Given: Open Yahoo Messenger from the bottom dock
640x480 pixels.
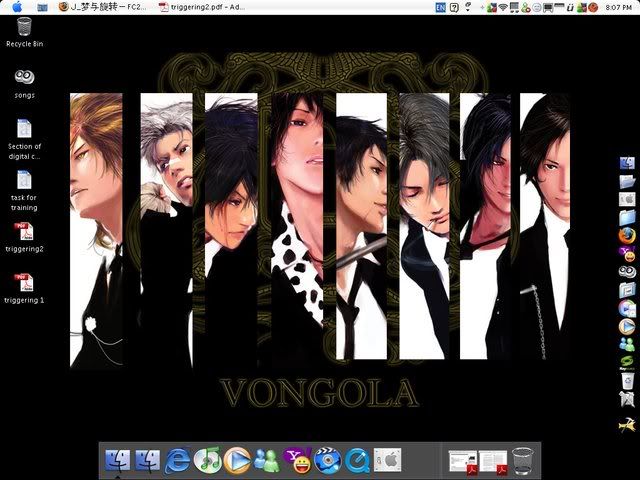Looking at the screenshot, I should (x=298, y=460).
